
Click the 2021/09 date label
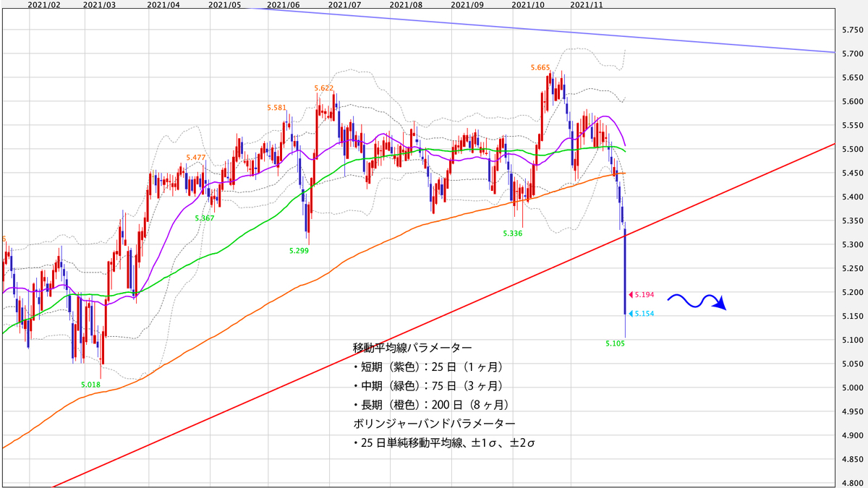click(467, 5)
